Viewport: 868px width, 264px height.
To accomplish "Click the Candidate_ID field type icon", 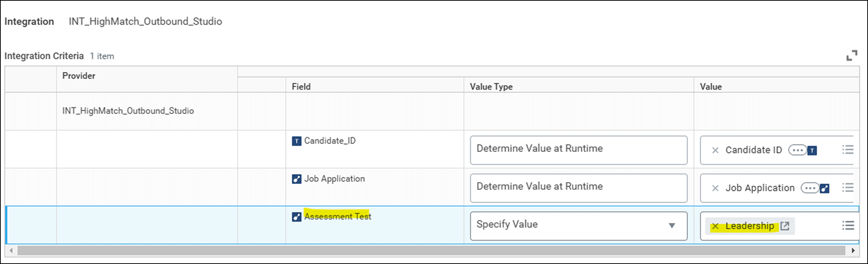I will 296,141.
